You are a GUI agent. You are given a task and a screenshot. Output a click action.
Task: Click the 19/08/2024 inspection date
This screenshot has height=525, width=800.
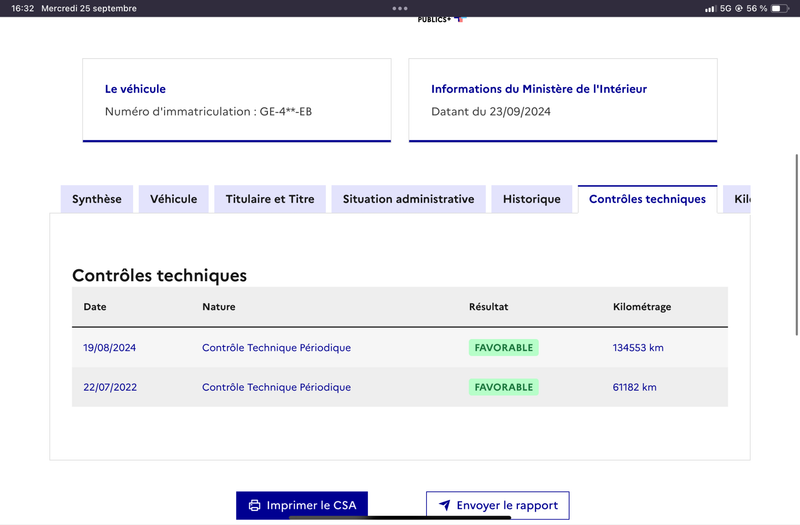pos(110,347)
